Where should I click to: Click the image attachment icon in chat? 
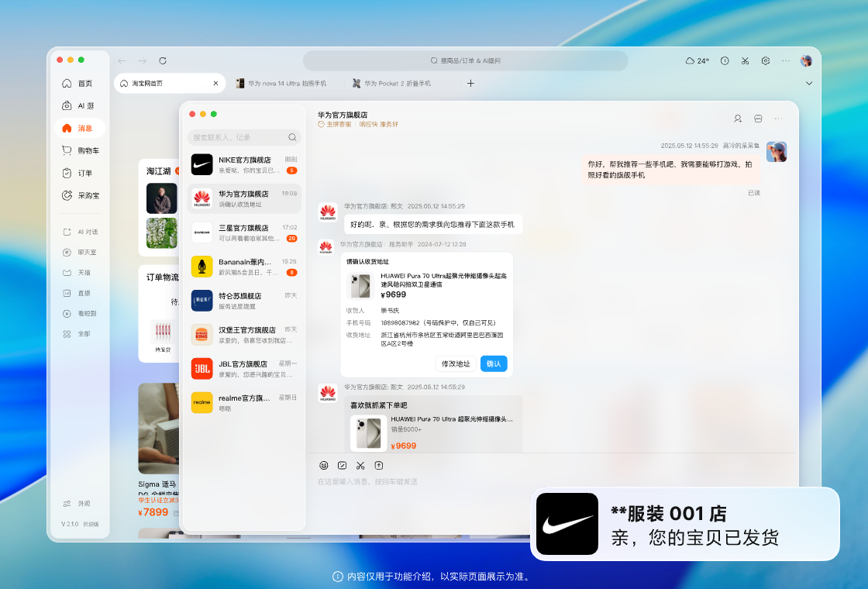343,465
